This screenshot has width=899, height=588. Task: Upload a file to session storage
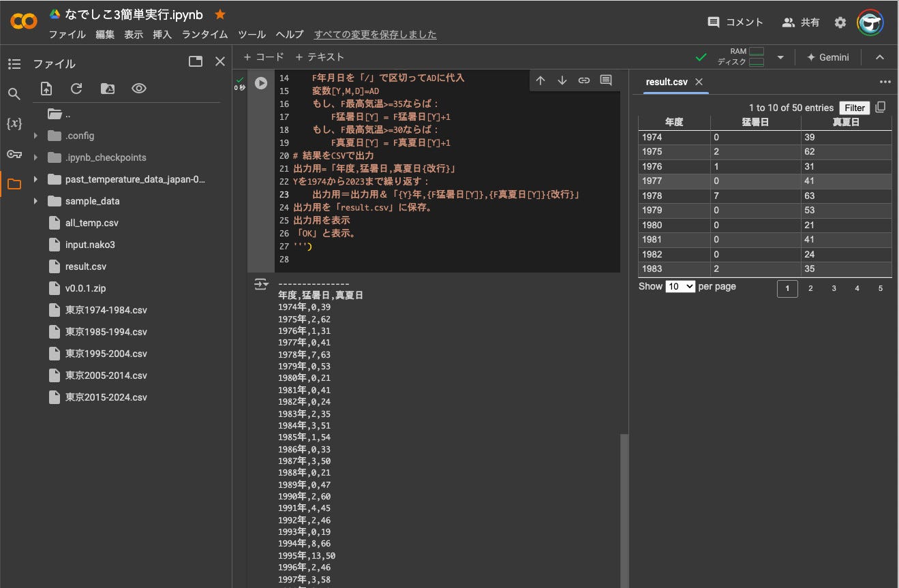coord(46,89)
